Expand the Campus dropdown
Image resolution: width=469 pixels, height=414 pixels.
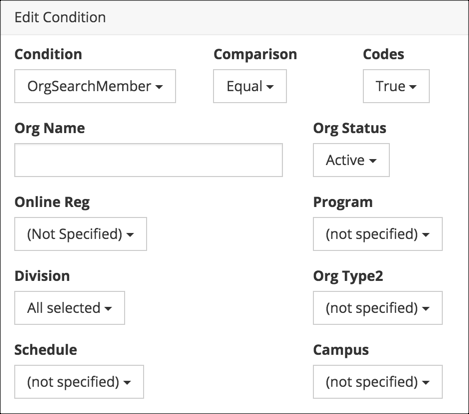[x=378, y=382]
